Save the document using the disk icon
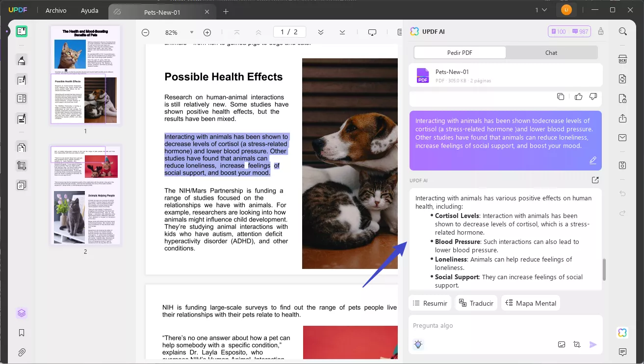This screenshot has height=364, width=644. (623, 166)
